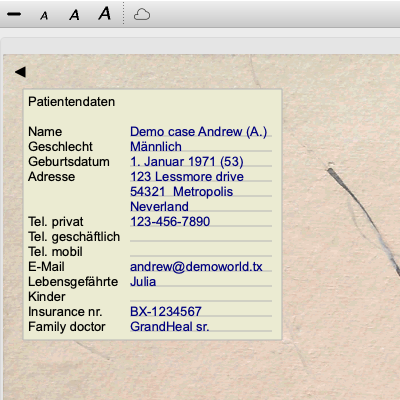This screenshot has height=400, width=400.
Task: Click the Tel. privat number 123-456-7890
Action: pyautogui.click(x=201, y=222)
